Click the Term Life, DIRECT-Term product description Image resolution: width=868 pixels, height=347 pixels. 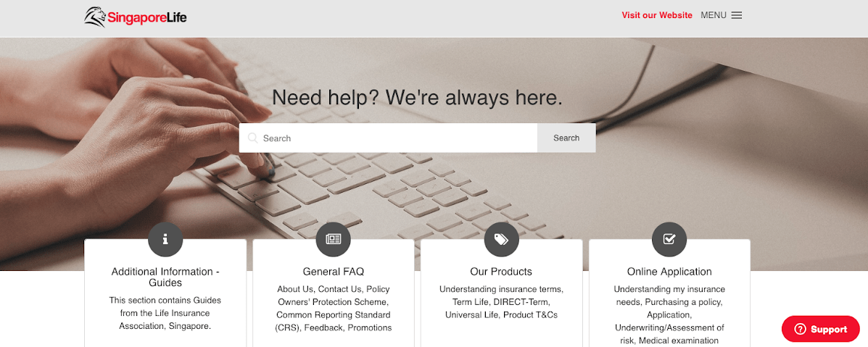point(501,302)
